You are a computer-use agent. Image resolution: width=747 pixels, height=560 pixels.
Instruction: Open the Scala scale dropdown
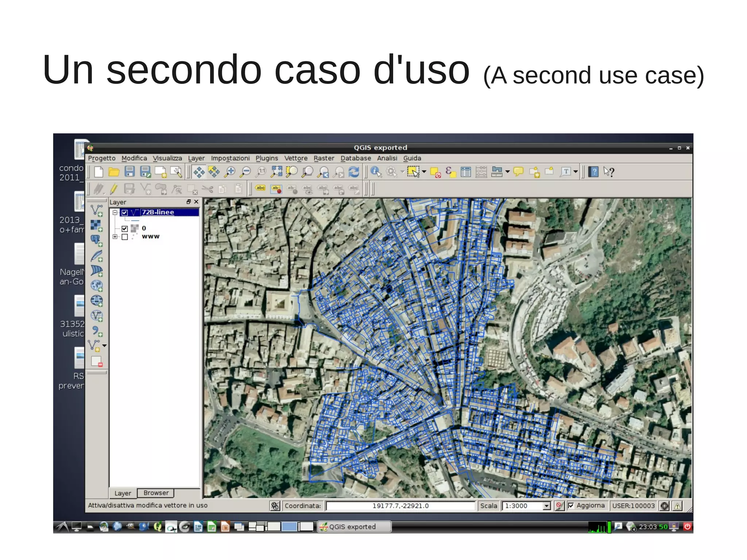pyautogui.click(x=546, y=506)
